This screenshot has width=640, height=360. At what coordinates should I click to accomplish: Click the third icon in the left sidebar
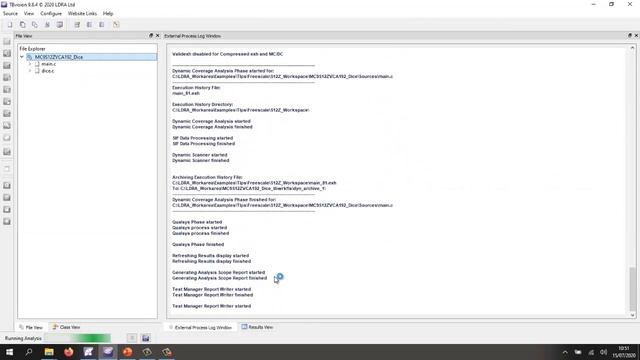click(7, 65)
